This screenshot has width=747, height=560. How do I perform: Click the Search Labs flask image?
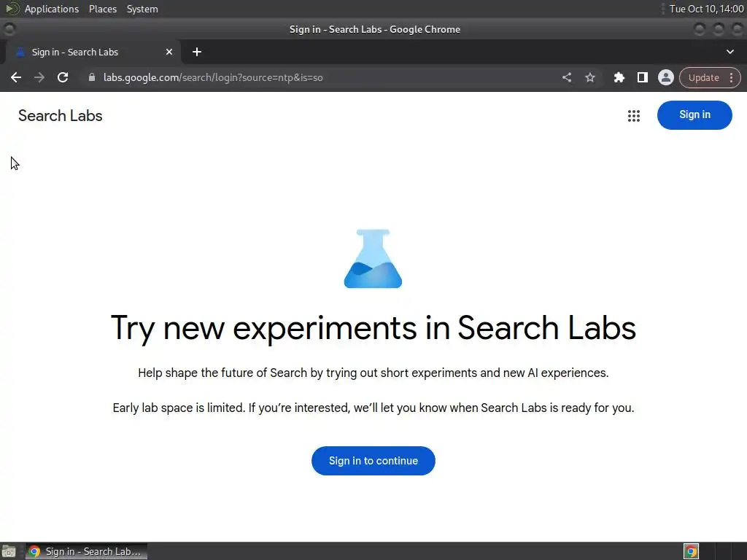[373, 259]
